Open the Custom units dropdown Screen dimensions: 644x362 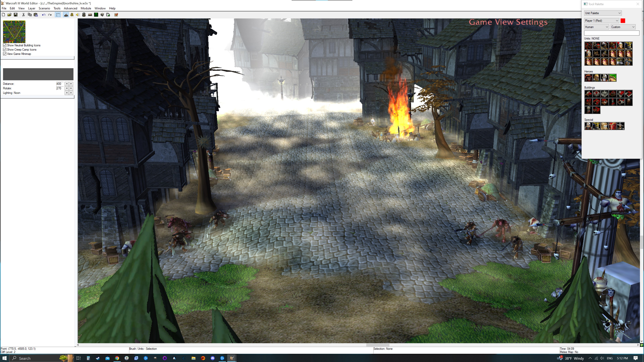(x=623, y=27)
